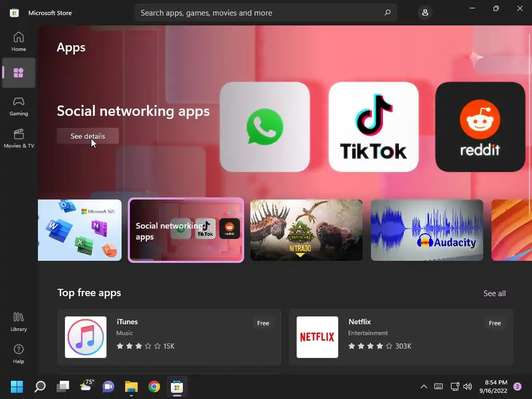Open the Netflix app icon
532x399 pixels.
tap(317, 337)
